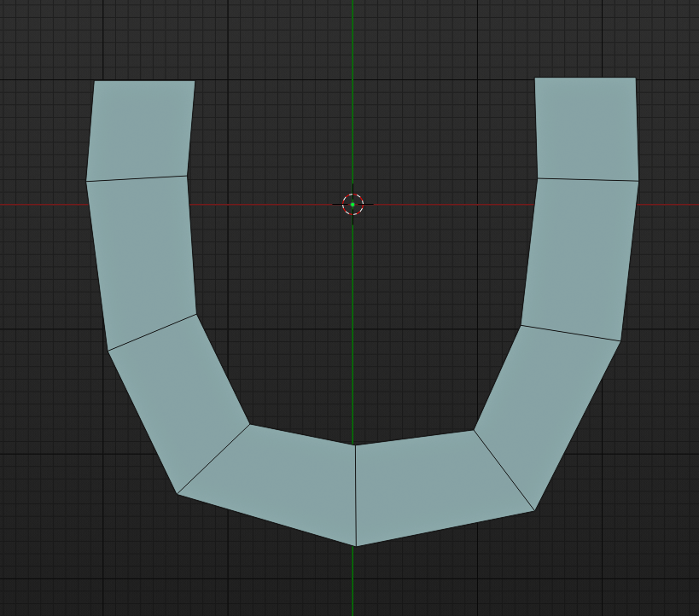Image resolution: width=699 pixels, height=616 pixels.
Task: Click the 3D cursor at the world origin
Action: point(353,204)
